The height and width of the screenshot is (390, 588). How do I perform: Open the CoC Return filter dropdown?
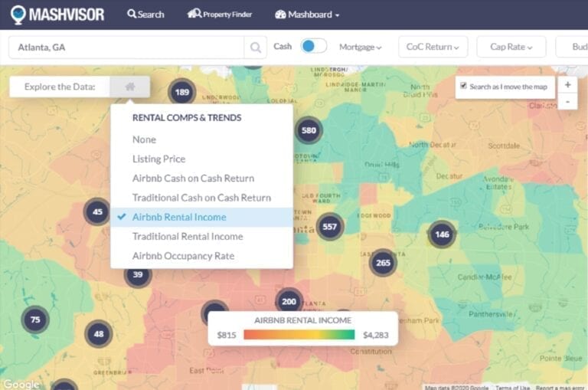point(433,47)
